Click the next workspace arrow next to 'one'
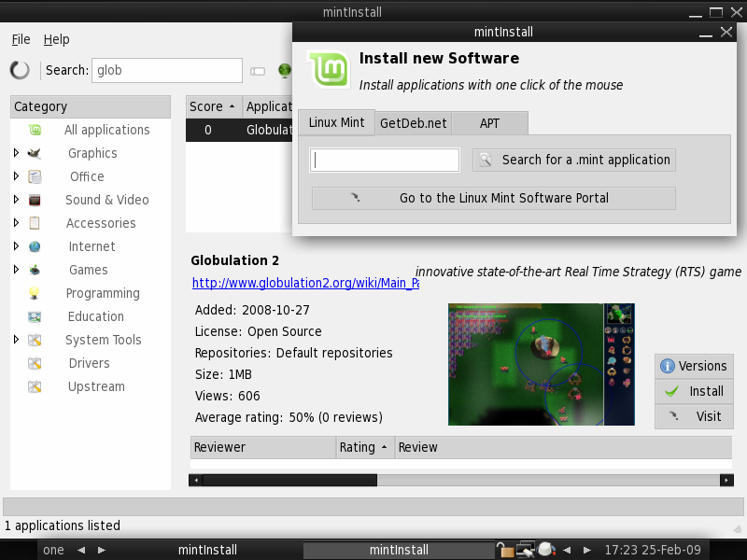 click(102, 550)
